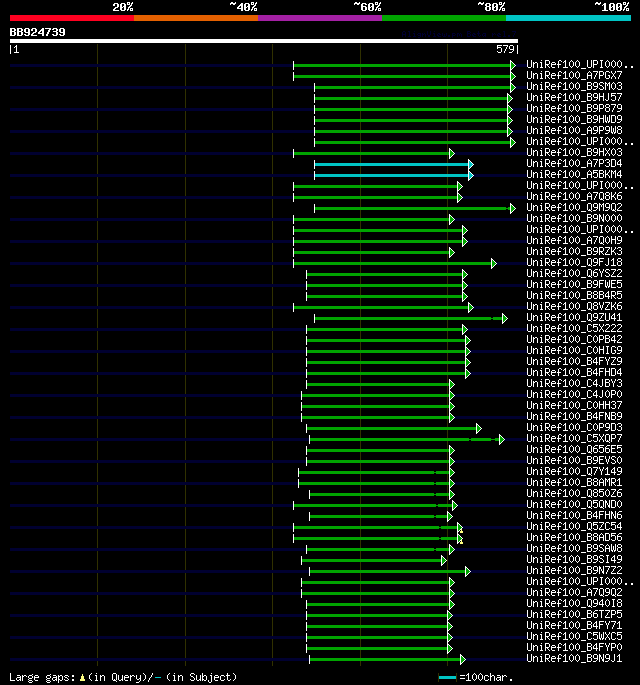
Task: Select the UniRef100_B9FWE5 label
Action: point(574,284)
